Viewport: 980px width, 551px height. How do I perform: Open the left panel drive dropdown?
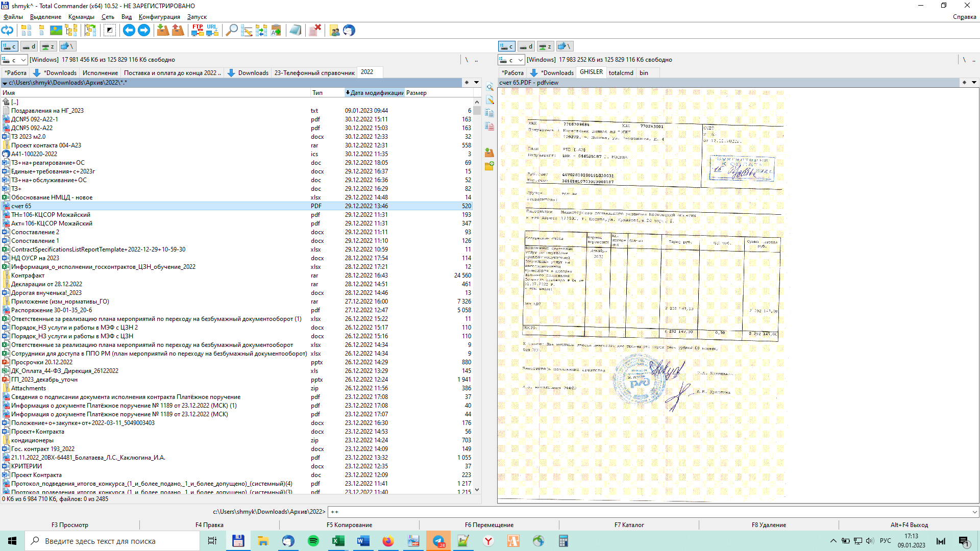coord(23,60)
